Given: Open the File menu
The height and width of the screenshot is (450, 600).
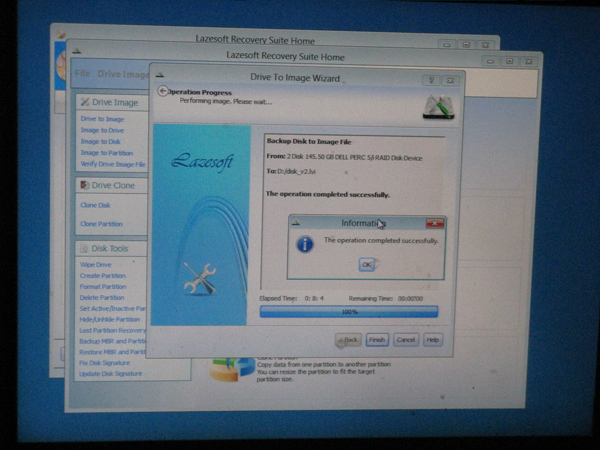Looking at the screenshot, I should pyautogui.click(x=82, y=73).
